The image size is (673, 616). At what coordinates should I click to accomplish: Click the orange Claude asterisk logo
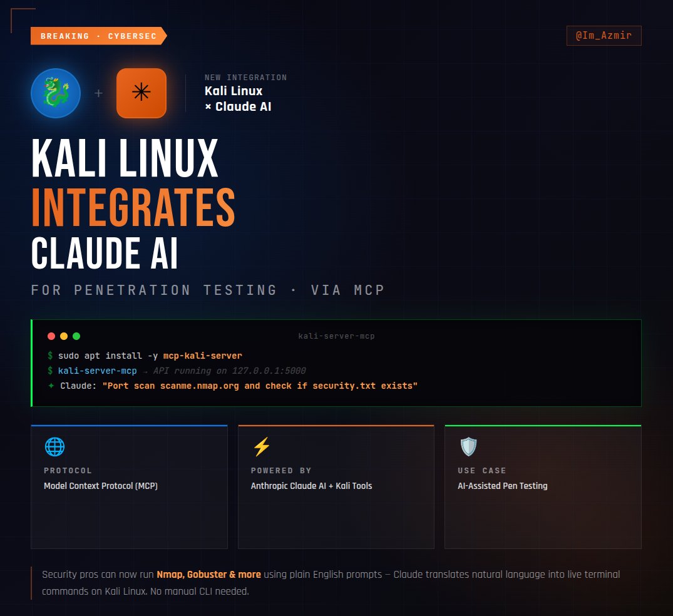pyautogui.click(x=141, y=93)
